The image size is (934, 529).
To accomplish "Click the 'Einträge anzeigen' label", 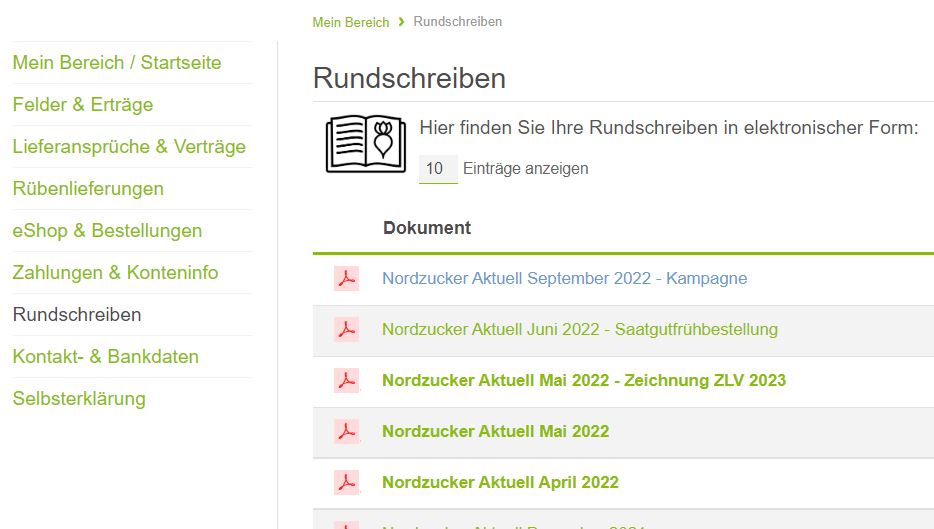I will point(525,169).
